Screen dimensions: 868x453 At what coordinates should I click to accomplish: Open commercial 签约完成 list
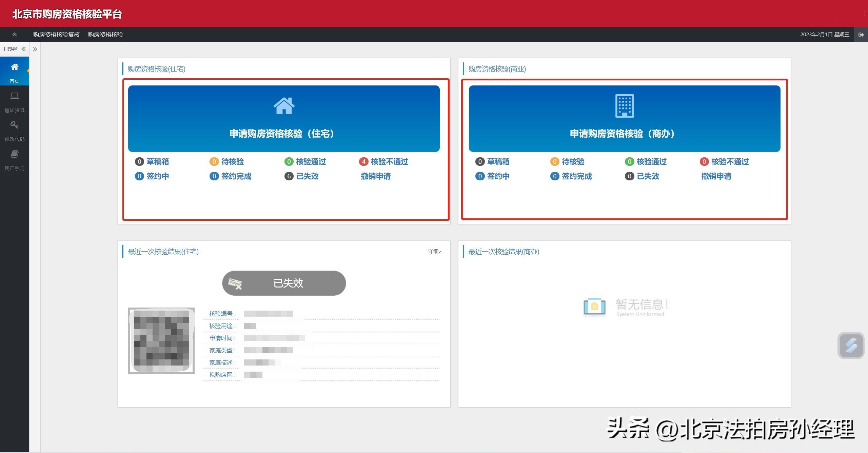[571, 176]
